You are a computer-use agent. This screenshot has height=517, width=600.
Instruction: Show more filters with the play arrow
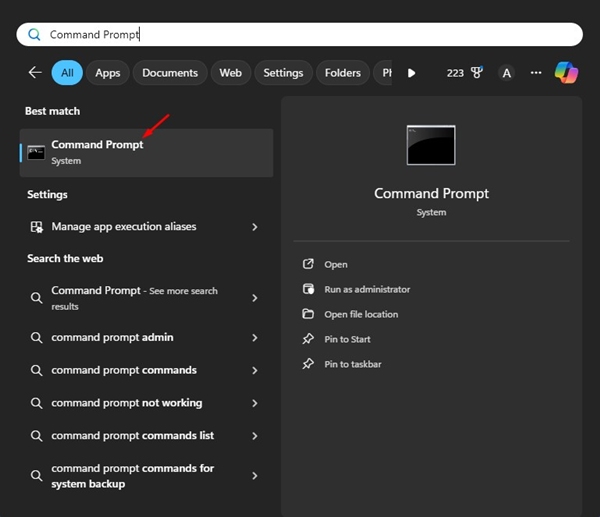[x=411, y=73]
